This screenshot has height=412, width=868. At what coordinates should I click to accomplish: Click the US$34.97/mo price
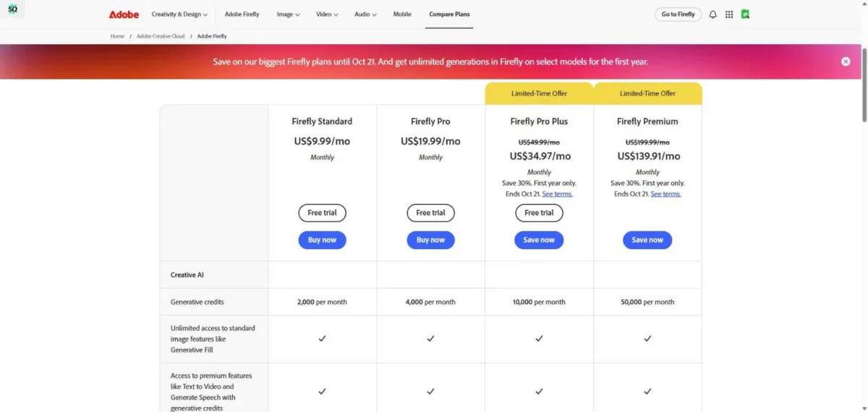(540, 156)
